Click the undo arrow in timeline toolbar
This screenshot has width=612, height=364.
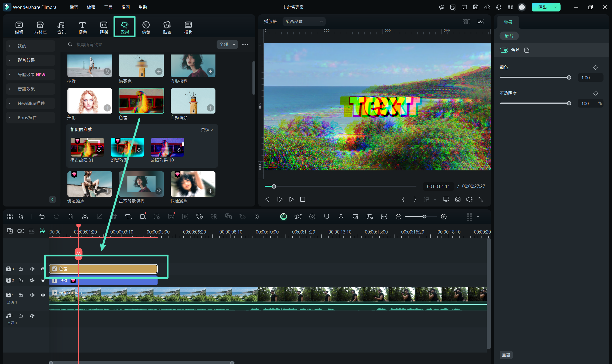pyautogui.click(x=42, y=217)
